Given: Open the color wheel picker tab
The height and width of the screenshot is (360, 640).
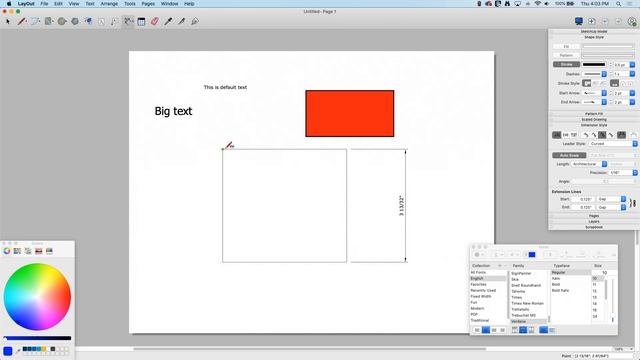Looking at the screenshot, I should tap(7, 251).
